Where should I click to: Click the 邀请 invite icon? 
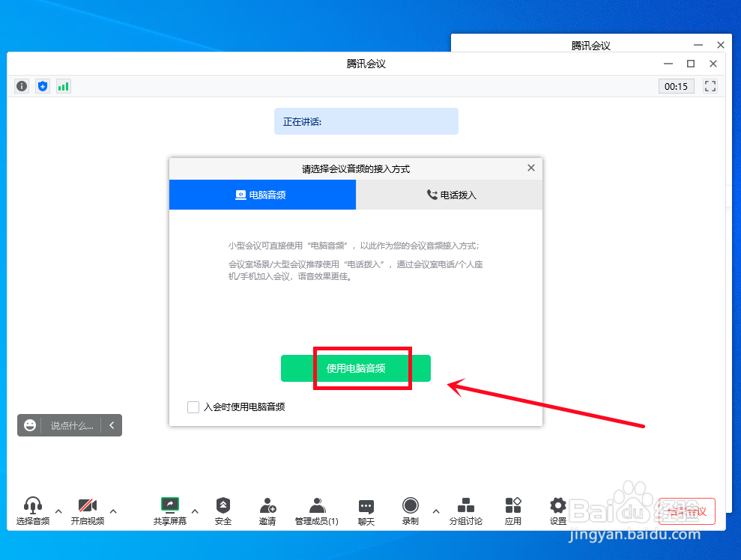(x=267, y=511)
